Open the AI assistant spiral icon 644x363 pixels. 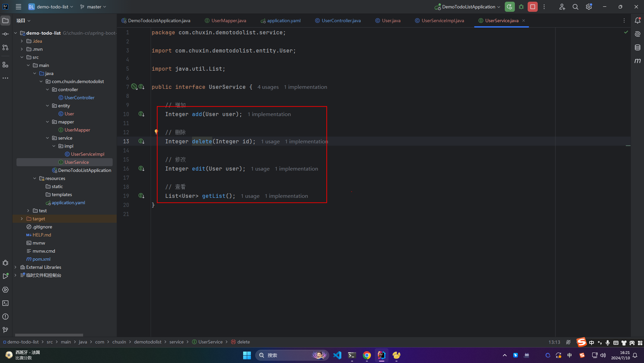point(638,34)
